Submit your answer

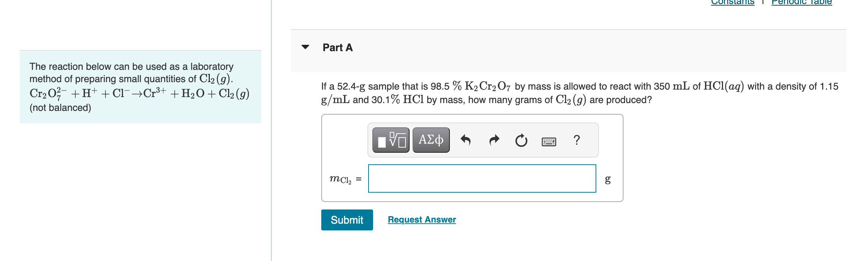[x=347, y=220]
